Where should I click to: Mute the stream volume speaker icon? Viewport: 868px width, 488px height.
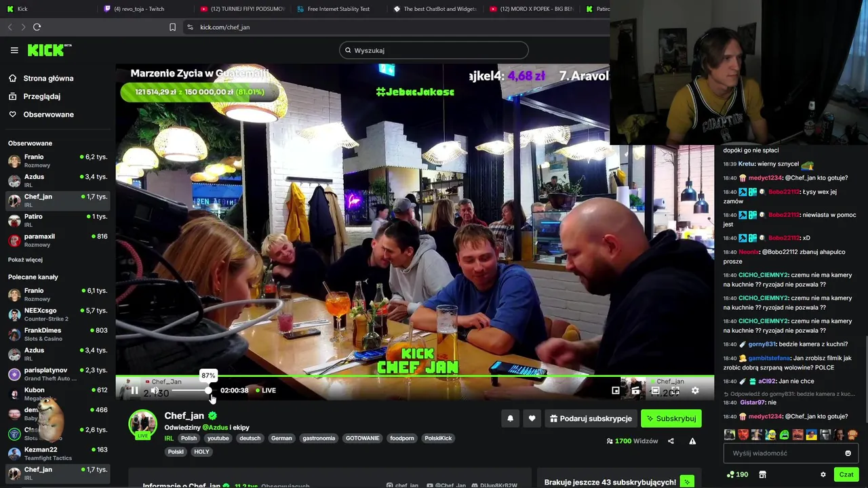click(155, 390)
